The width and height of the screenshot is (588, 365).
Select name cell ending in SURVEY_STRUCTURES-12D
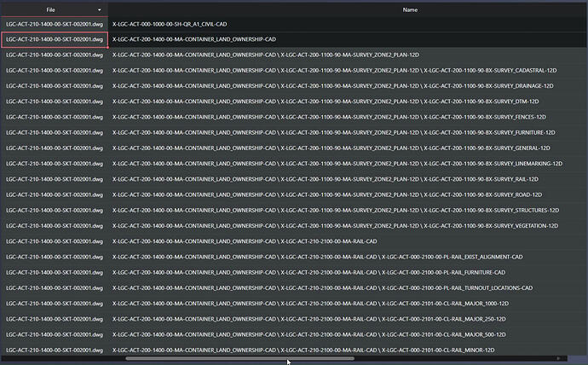[x=348, y=211]
